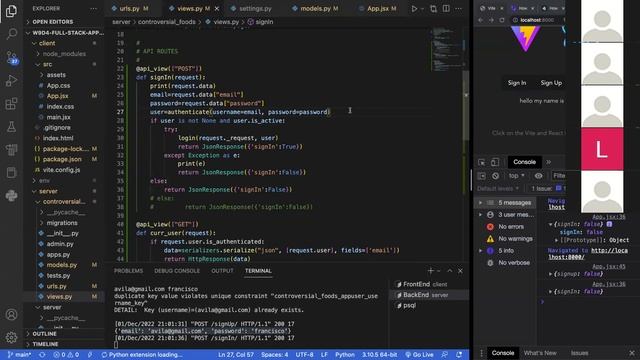The image size is (640, 360).
Task: Create live expression with eye icon
Action: [x=539, y=176]
